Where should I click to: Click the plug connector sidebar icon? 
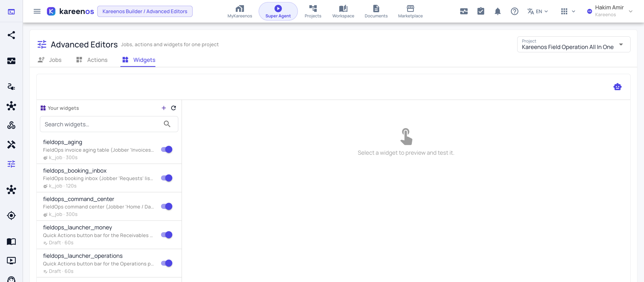coord(11,87)
